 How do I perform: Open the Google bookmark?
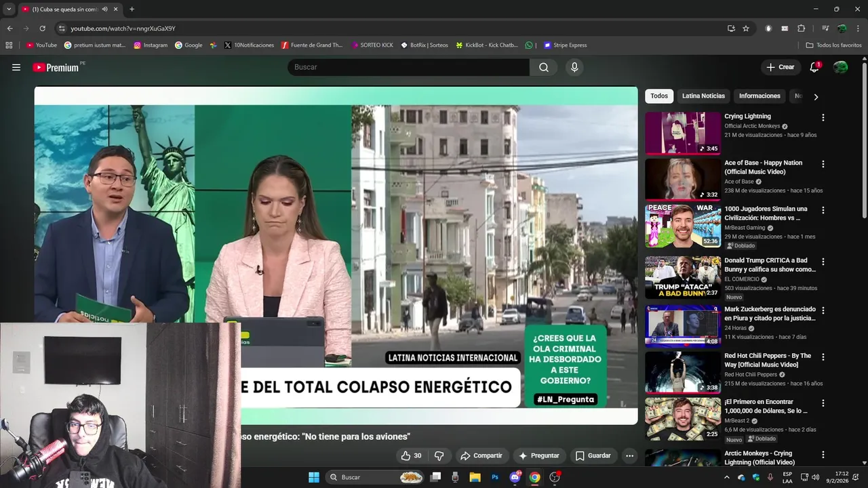pos(189,45)
